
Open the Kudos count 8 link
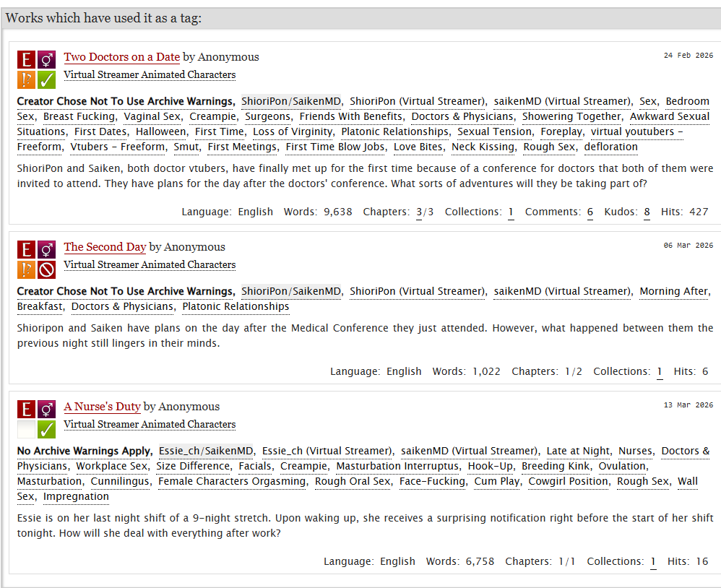(x=647, y=212)
